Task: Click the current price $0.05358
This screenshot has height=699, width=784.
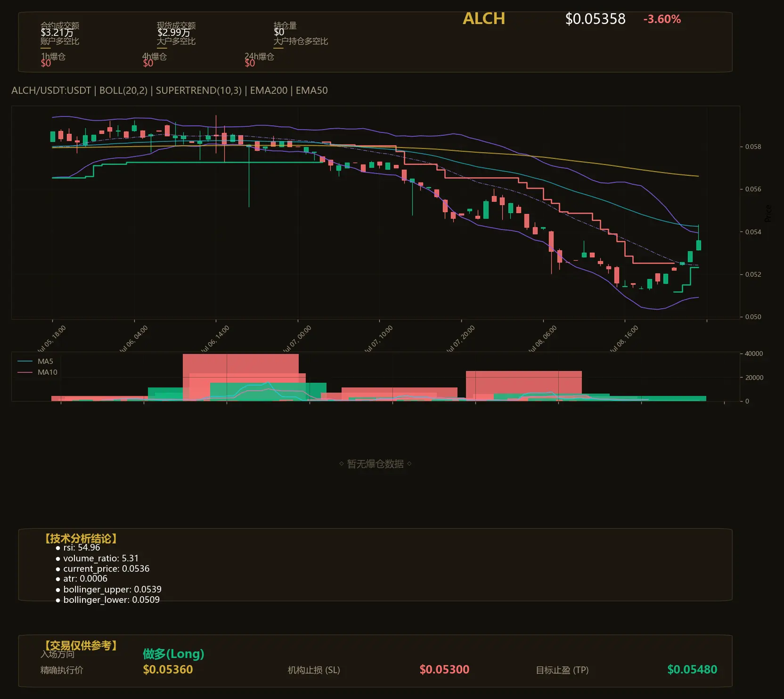Action: [596, 19]
